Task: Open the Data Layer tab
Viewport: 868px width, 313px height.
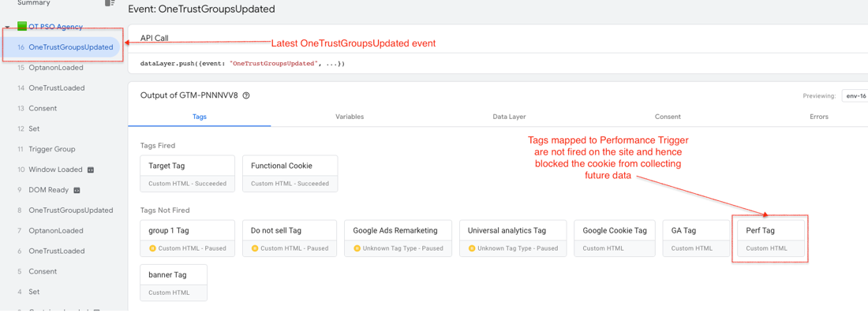Action: [509, 117]
